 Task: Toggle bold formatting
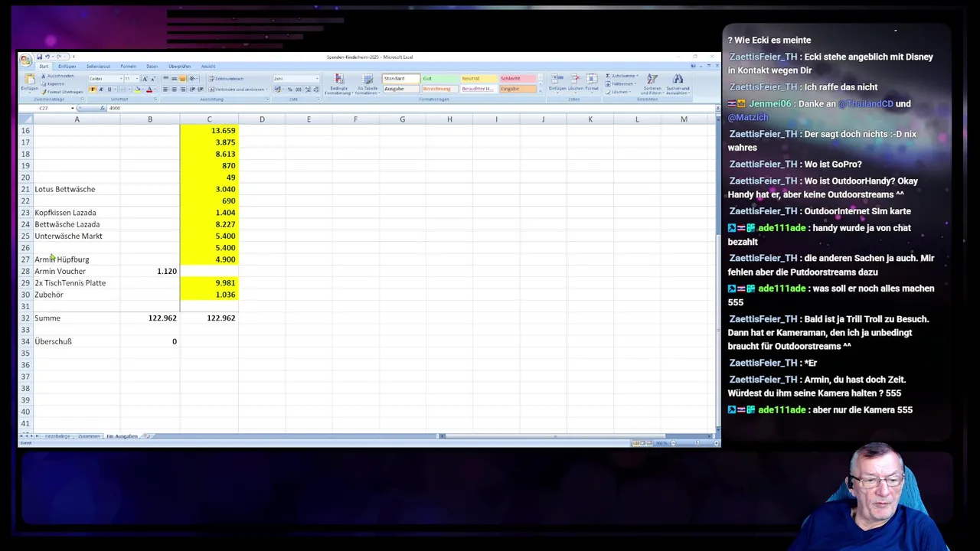coord(93,90)
